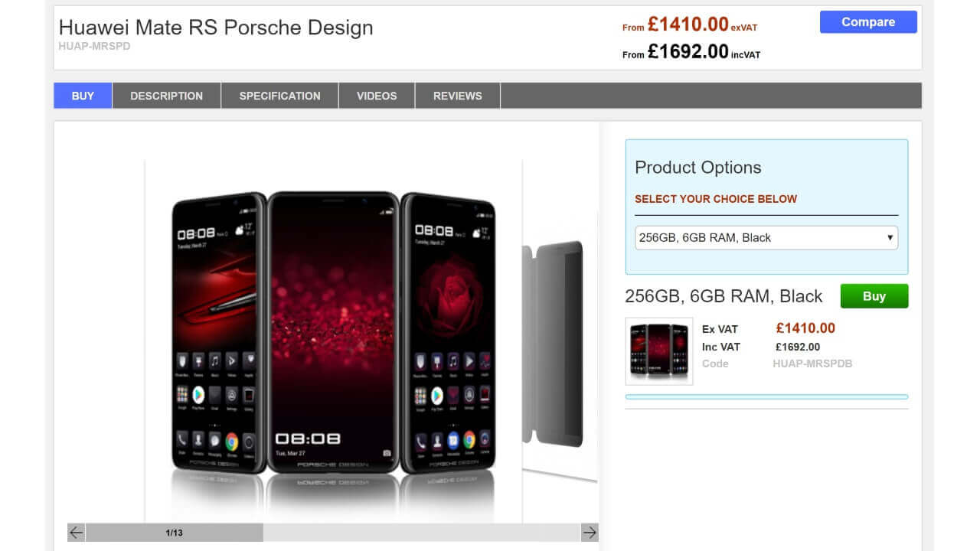Open the product options dropdown arrow

pos(890,237)
